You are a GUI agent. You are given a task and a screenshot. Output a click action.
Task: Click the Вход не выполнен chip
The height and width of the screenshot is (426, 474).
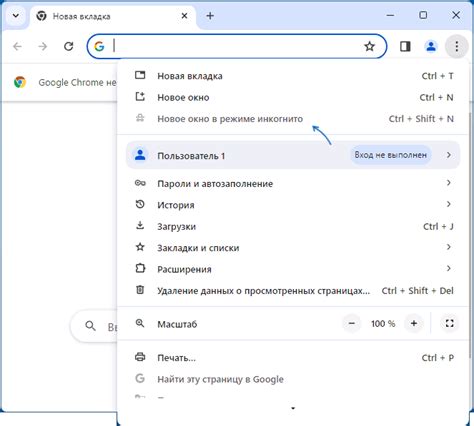[391, 155]
